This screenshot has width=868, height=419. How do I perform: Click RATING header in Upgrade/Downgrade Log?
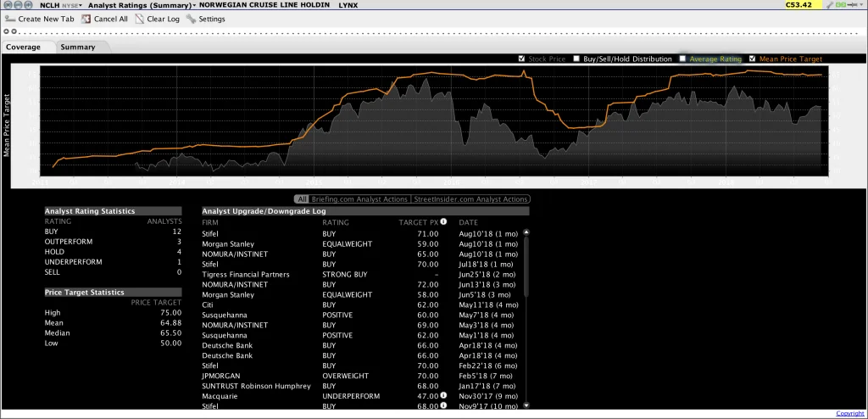tap(336, 222)
